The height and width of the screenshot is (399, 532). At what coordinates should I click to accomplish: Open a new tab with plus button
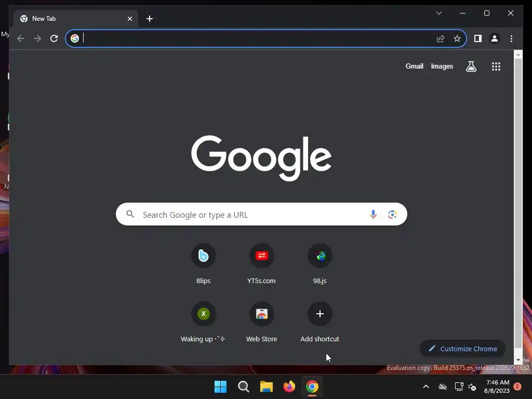click(150, 19)
